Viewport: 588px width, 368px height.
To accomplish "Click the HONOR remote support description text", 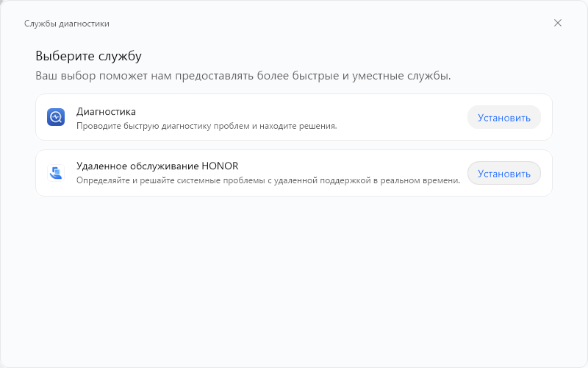I will coord(268,181).
